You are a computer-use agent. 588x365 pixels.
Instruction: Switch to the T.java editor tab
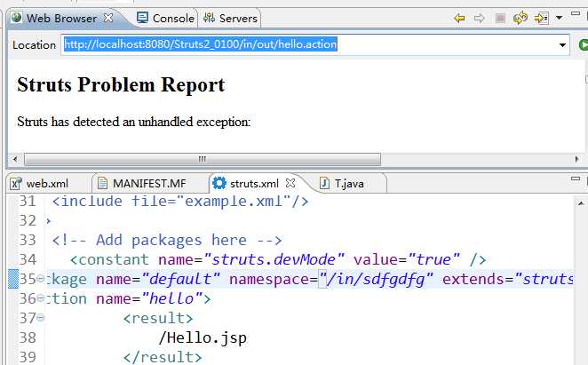pos(342,184)
